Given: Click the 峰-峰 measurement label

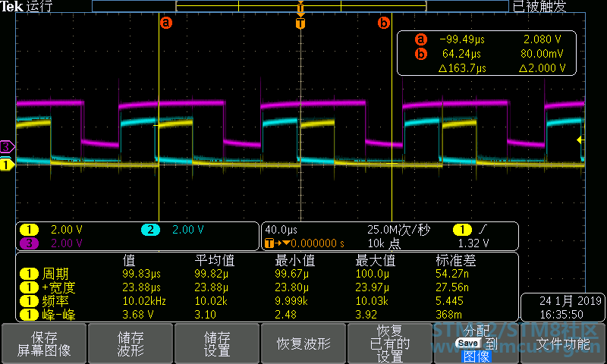Looking at the screenshot, I should [58, 315].
